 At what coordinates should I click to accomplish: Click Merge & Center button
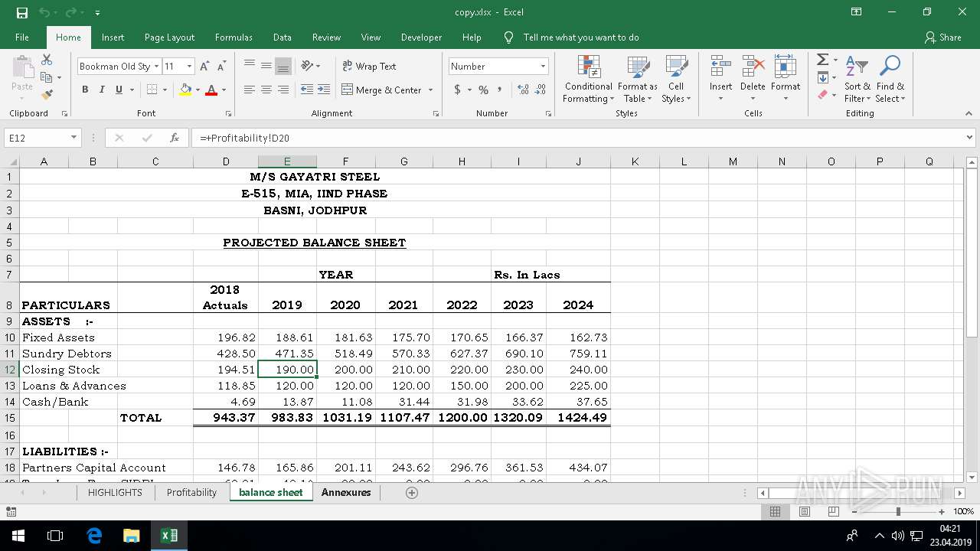(381, 90)
